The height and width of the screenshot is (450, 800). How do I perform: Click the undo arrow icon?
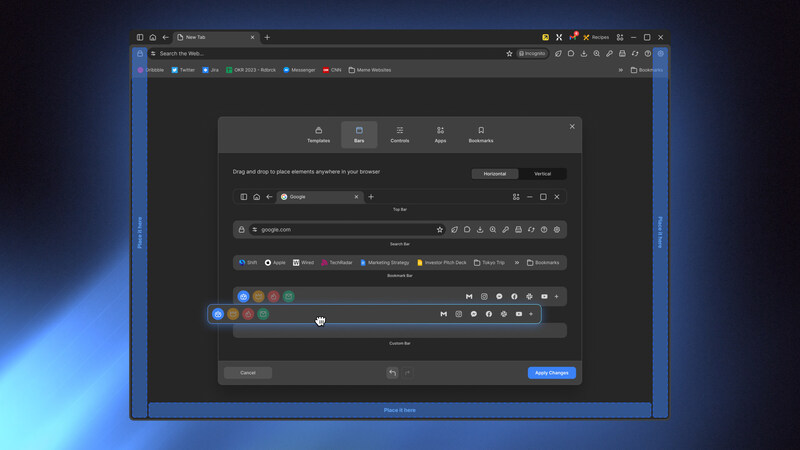392,373
